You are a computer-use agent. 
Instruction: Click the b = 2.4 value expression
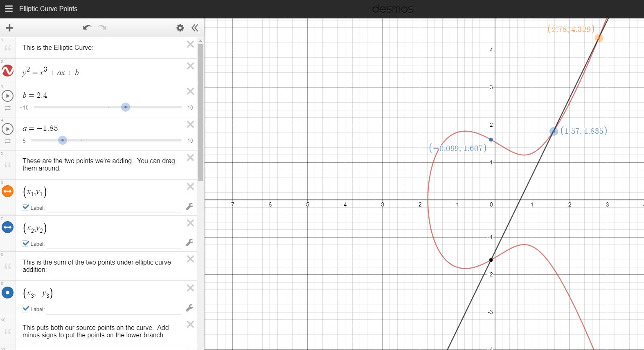tap(35, 95)
